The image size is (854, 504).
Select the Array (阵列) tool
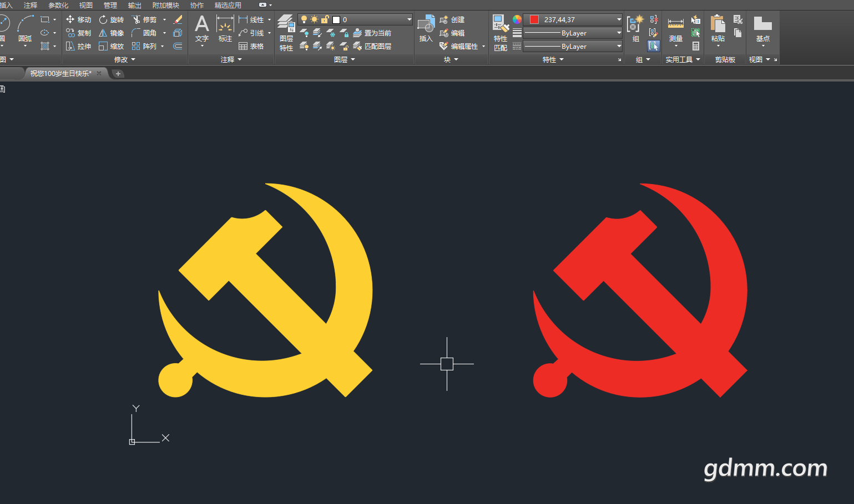coord(144,46)
